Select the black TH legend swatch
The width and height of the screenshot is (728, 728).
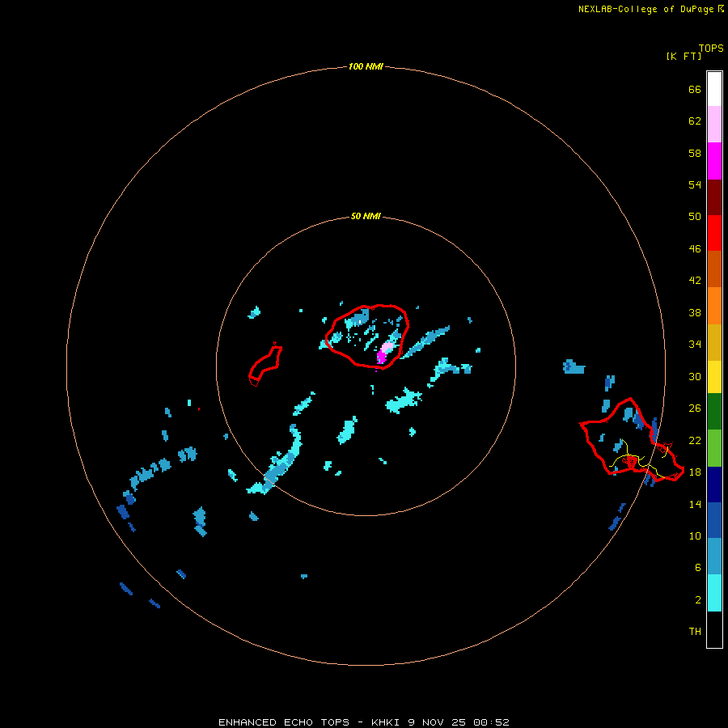coord(714,629)
